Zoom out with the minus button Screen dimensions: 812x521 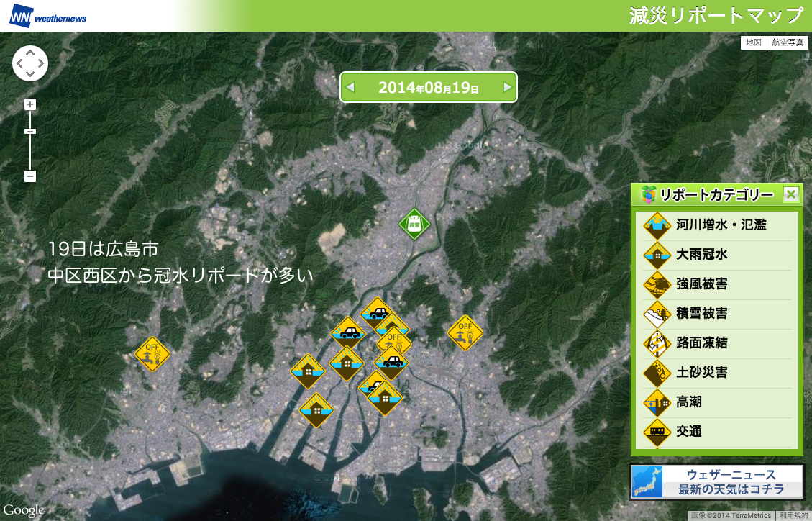click(30, 176)
